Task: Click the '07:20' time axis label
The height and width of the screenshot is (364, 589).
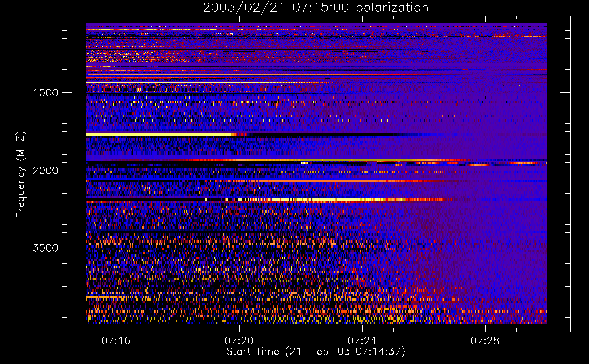Action: pyautogui.click(x=239, y=341)
